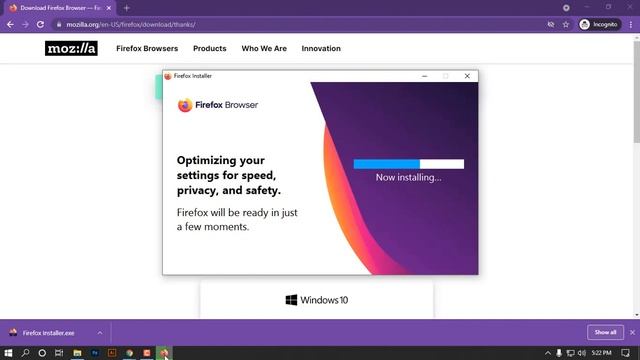The height and width of the screenshot is (360, 640).
Task: Open Cortana from the taskbar
Action: (x=42, y=353)
